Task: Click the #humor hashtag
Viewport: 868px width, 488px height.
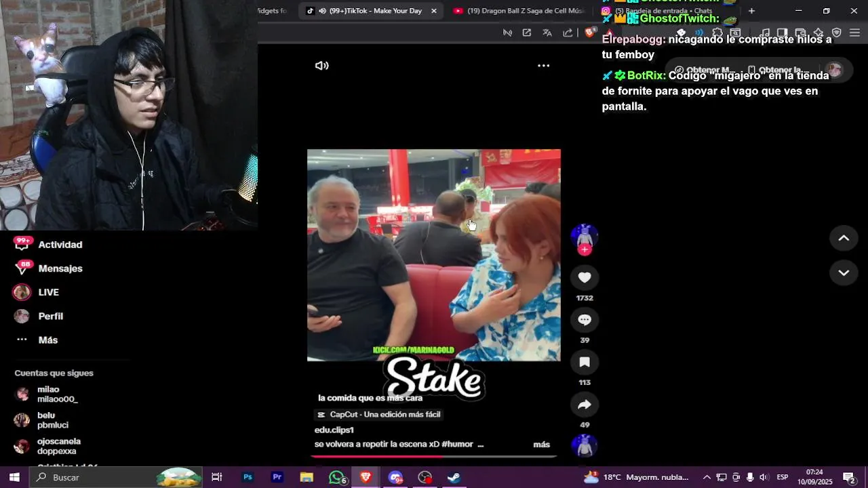Action: (x=457, y=444)
